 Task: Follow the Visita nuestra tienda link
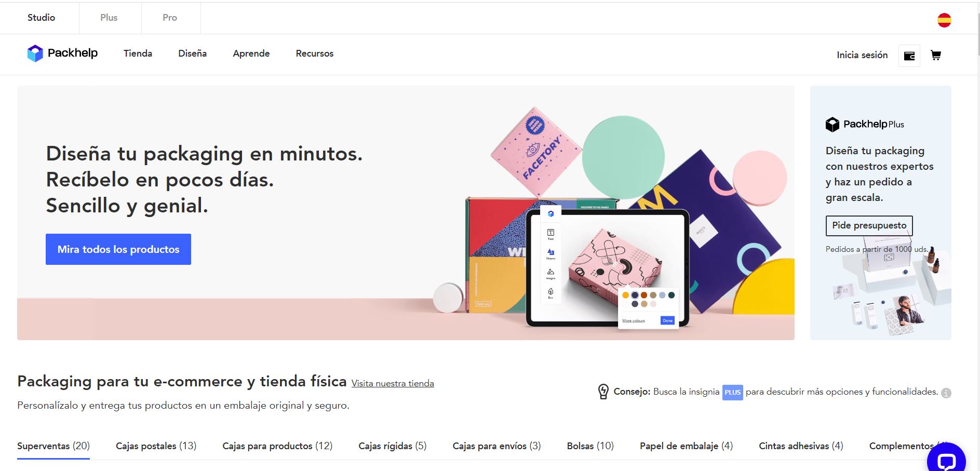coord(393,383)
